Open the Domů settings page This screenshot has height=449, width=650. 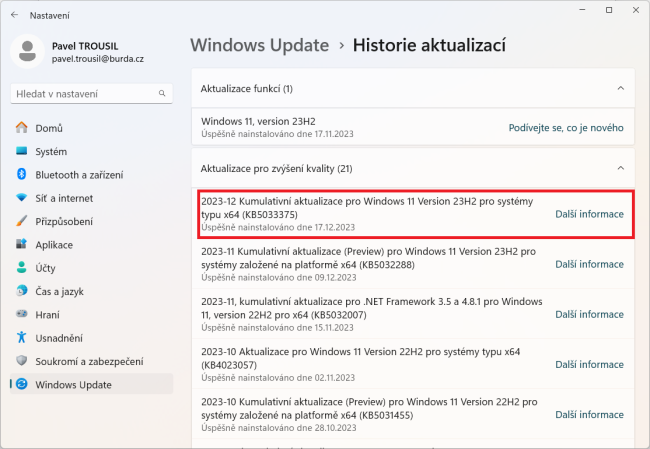(x=91, y=128)
